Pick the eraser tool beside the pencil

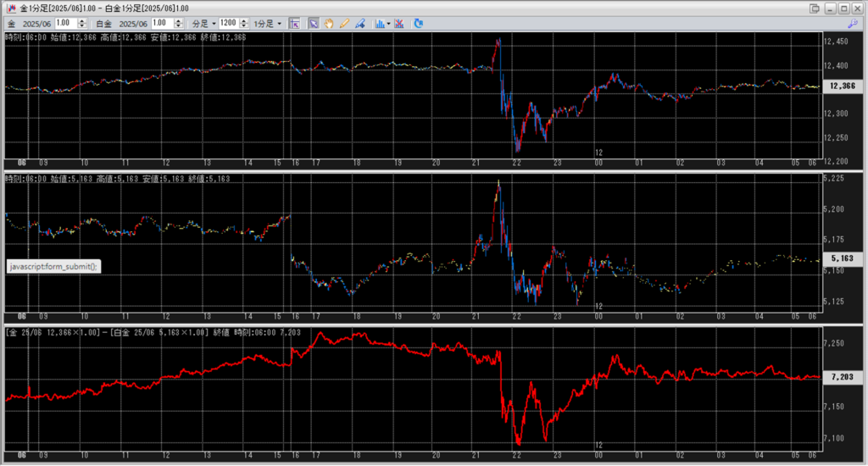point(359,23)
